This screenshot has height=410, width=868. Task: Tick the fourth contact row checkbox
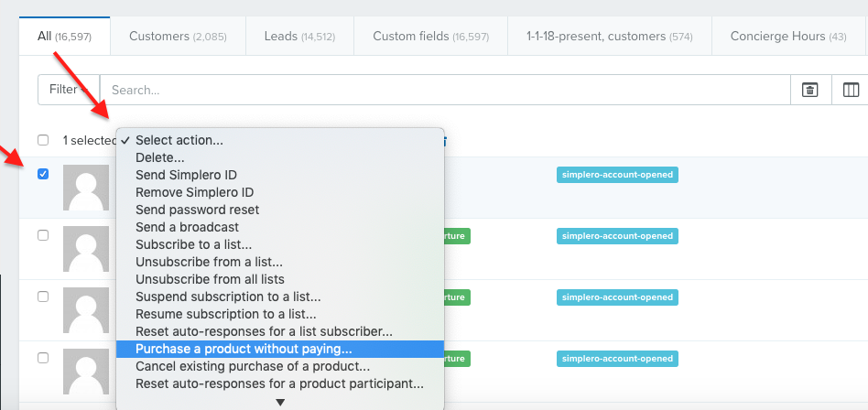point(43,358)
